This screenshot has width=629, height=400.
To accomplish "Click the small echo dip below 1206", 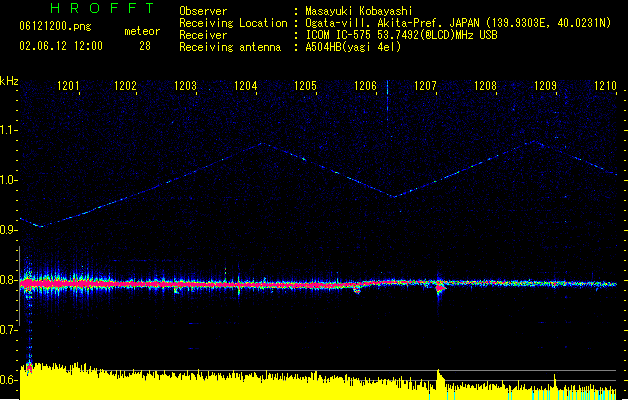I will tap(357, 290).
